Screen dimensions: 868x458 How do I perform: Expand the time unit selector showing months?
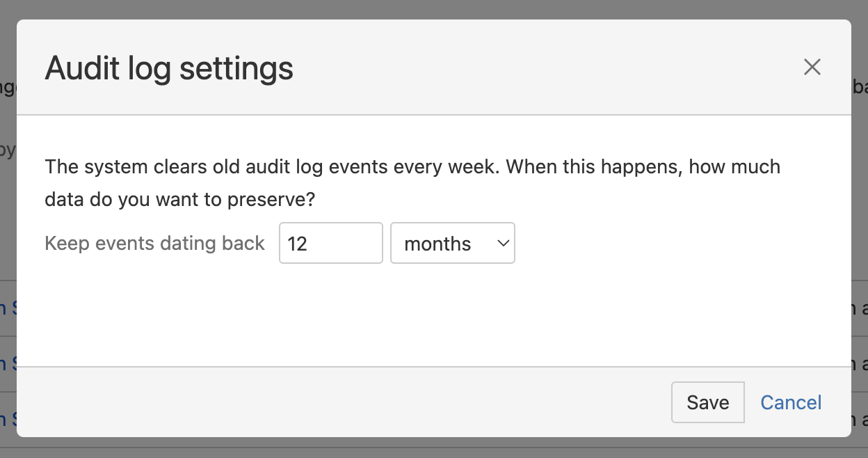point(452,243)
